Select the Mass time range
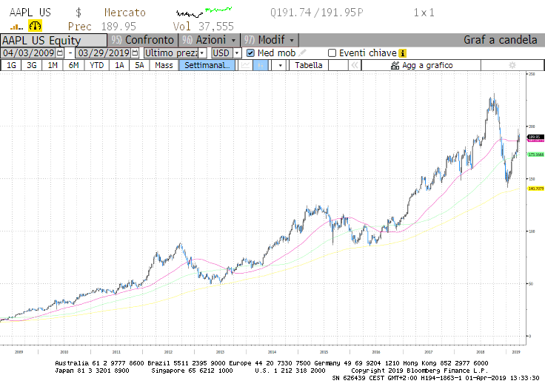Viewport: 545px width, 392px height. click(x=164, y=65)
